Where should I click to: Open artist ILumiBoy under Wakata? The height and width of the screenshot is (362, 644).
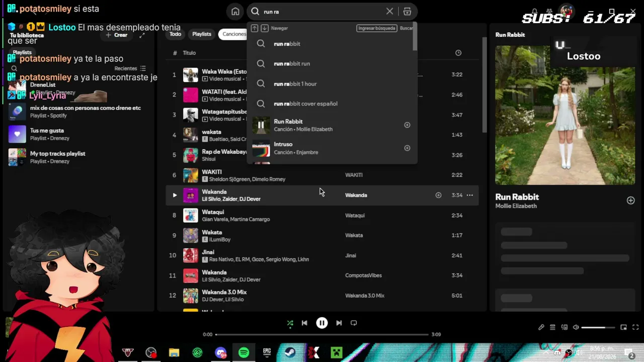pyautogui.click(x=220, y=239)
